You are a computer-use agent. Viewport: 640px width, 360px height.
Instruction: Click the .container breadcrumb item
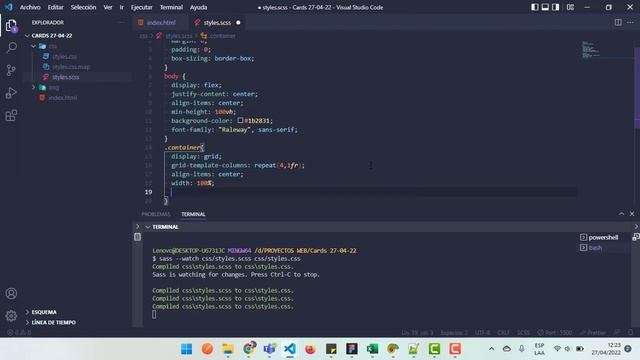218,36
